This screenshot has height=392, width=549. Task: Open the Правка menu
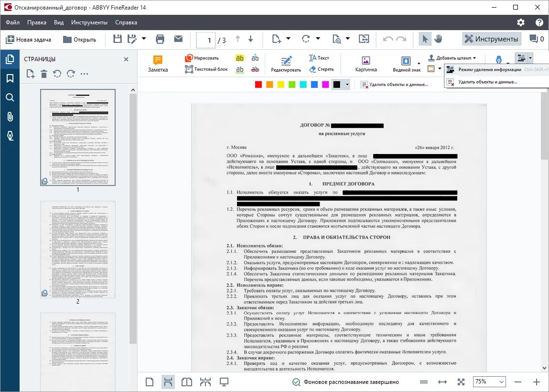(36, 22)
